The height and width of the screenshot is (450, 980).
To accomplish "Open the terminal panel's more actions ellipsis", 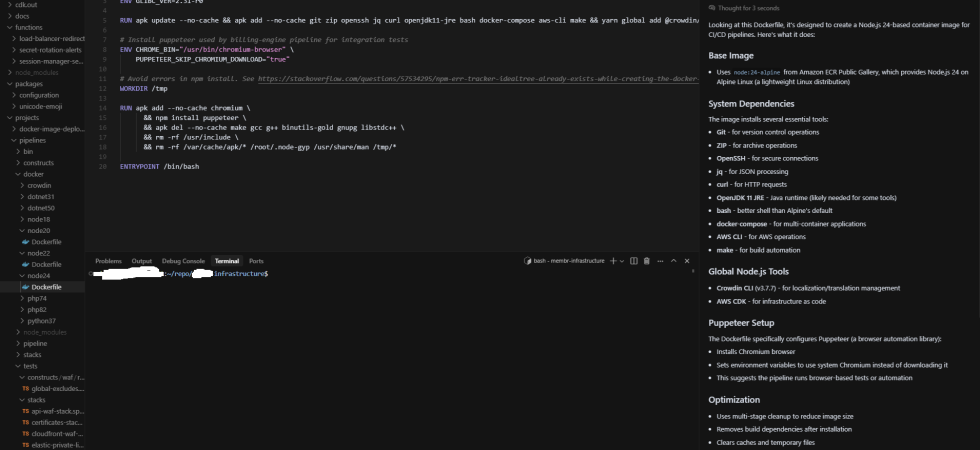I will tap(660, 261).
